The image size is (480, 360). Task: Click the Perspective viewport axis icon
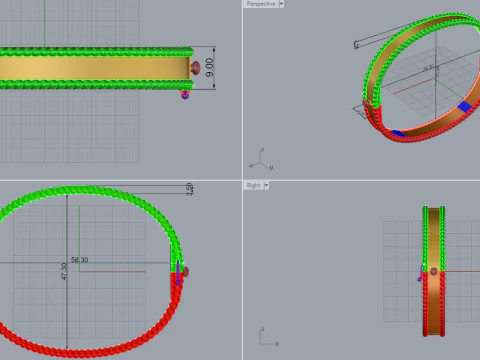261,159
